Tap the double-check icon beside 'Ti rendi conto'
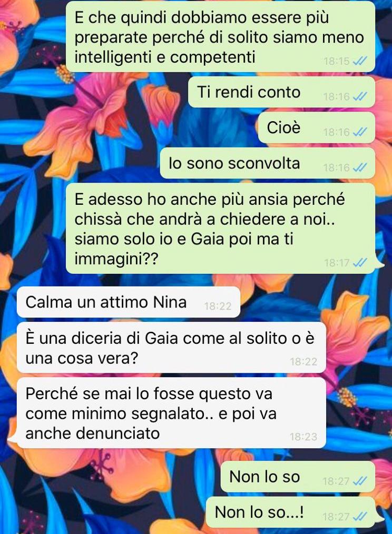Screen dimensions: 392x534 (360, 97)
